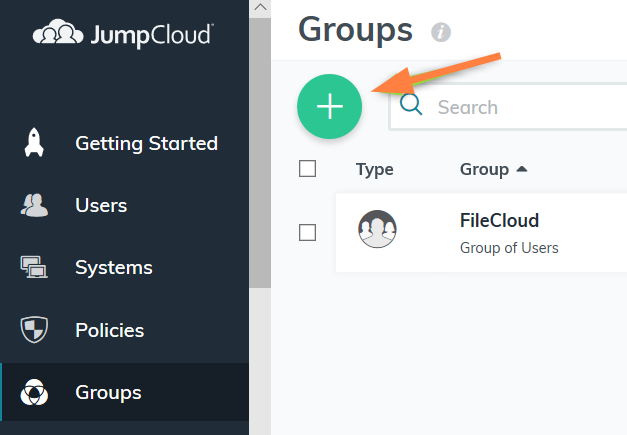Click the Users people icon in the sidebar
The width and height of the screenshot is (627, 435).
click(x=33, y=205)
